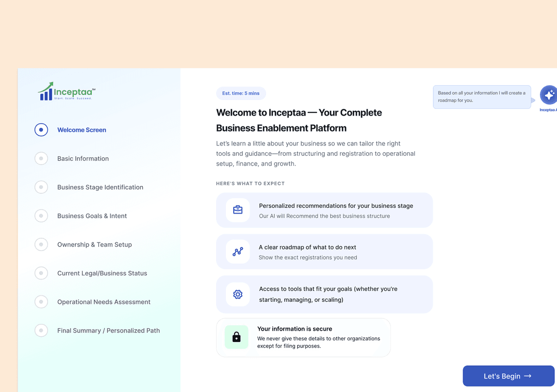Click the 'Personalized recommendations for your business stage' title

[336, 206]
